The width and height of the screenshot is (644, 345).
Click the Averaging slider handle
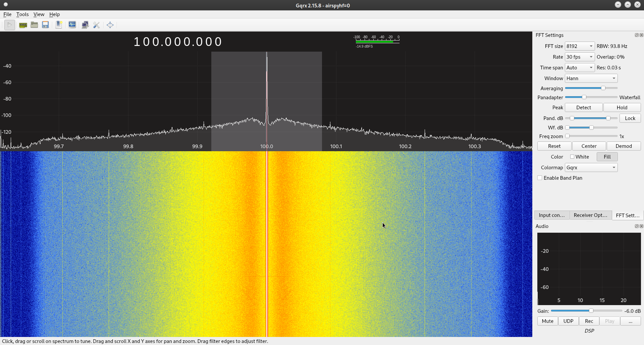(603, 88)
